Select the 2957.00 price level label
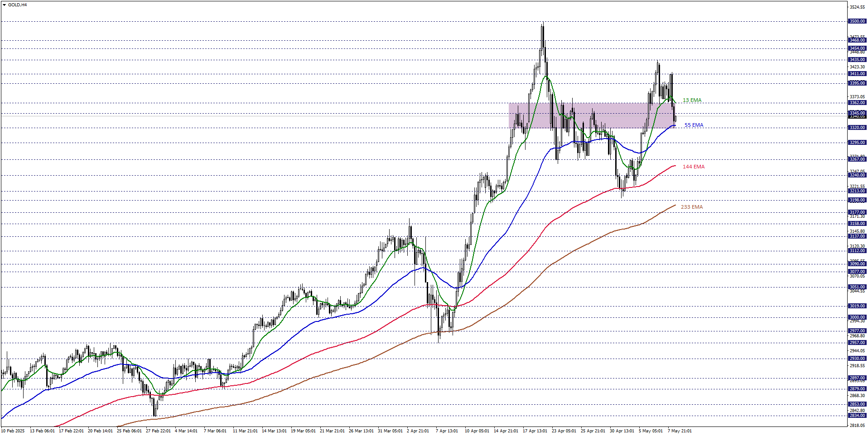The height and width of the screenshot is (436, 868). (857, 343)
